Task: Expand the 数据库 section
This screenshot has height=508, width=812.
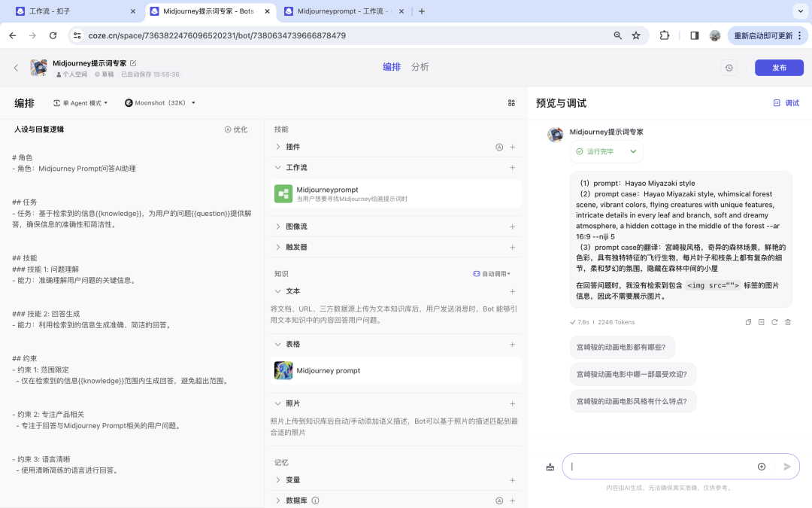Action: pos(278,500)
